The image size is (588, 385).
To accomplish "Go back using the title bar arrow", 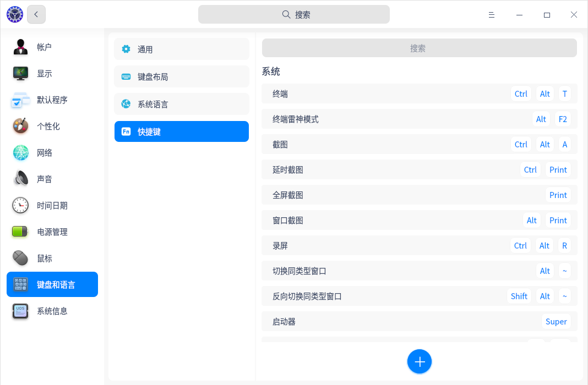I will [36, 15].
